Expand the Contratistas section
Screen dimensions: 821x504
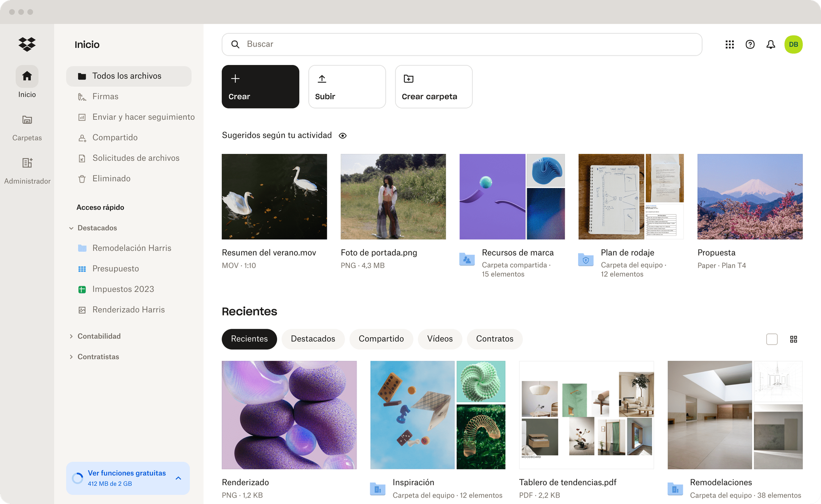[x=71, y=357]
